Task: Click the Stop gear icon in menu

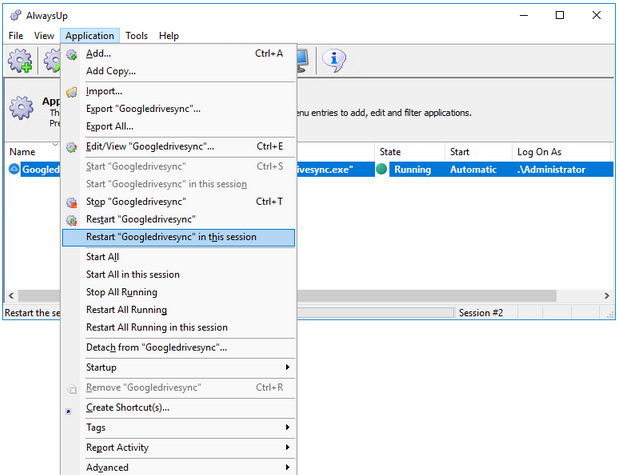Action: (x=72, y=203)
